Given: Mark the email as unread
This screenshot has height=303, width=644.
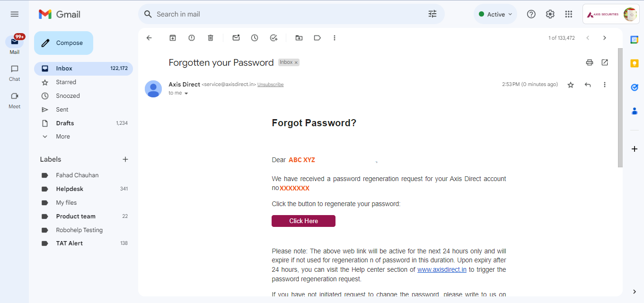Looking at the screenshot, I should (236, 38).
